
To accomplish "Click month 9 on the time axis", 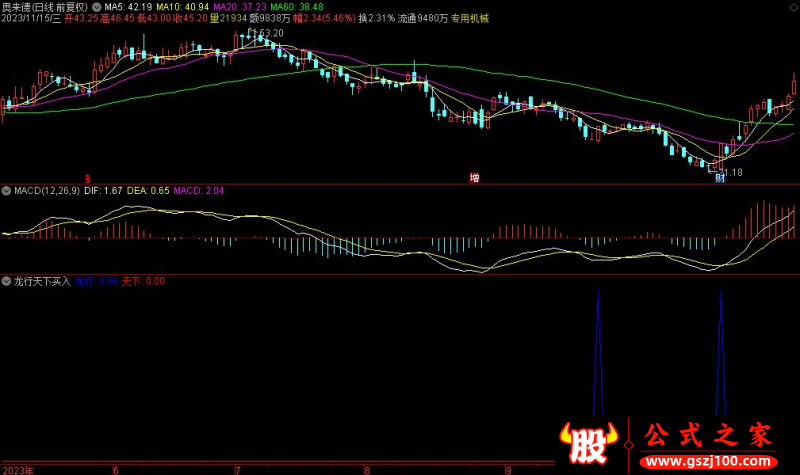I will (x=508, y=470).
